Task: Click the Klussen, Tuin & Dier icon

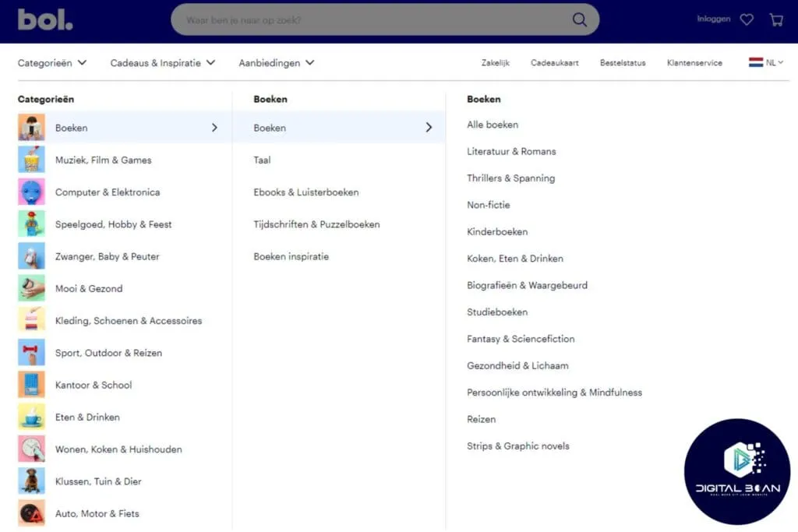Action: [x=31, y=481]
